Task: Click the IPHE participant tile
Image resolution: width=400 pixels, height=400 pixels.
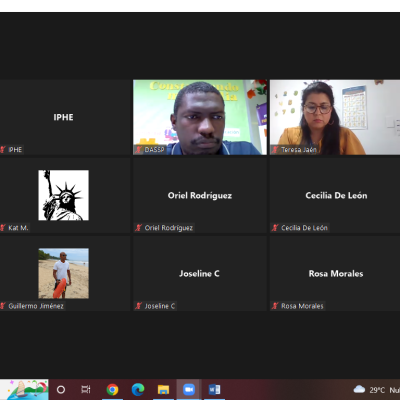Action: click(65, 117)
